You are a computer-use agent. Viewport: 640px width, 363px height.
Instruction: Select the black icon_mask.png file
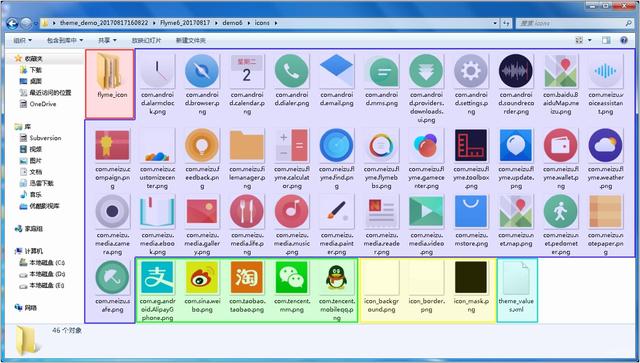pyautogui.click(x=471, y=278)
